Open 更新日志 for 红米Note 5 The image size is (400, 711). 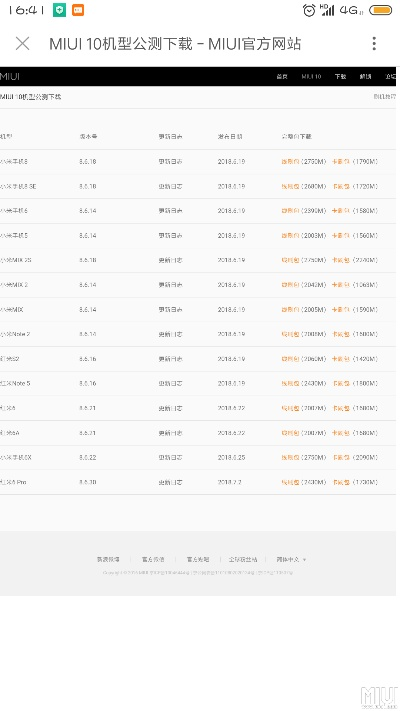coord(171,384)
